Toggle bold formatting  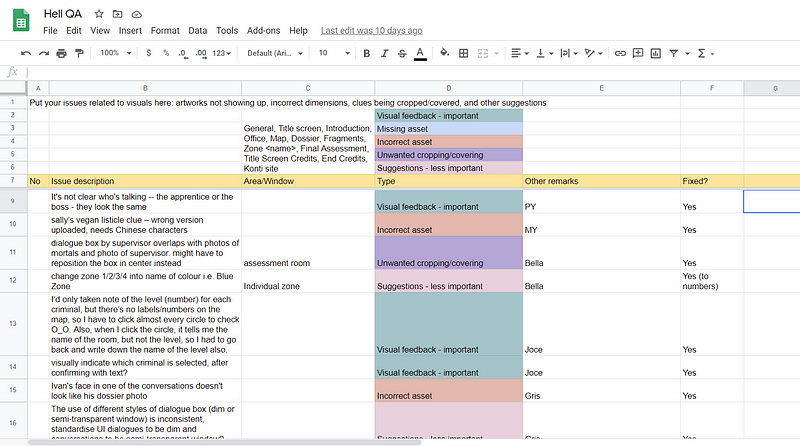(367, 53)
